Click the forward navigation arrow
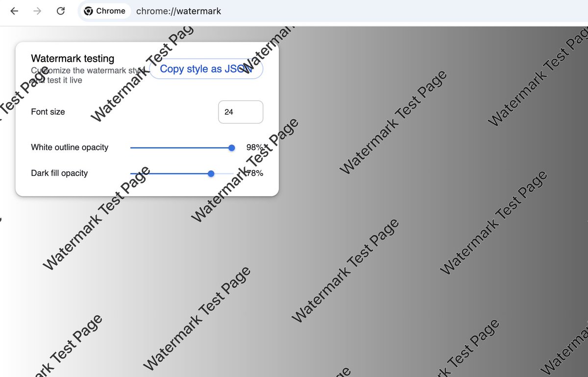This screenshot has height=377, width=588. (37, 11)
